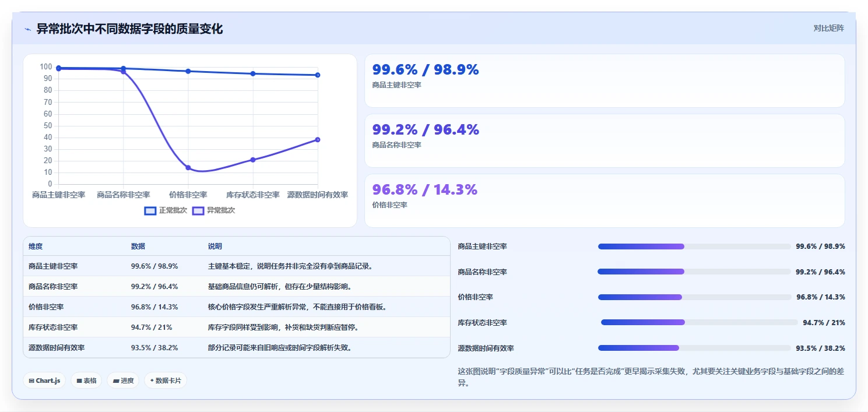868x412 pixels.
Task: Toggle the 异常批次 legend swatch
Action: pyautogui.click(x=198, y=210)
